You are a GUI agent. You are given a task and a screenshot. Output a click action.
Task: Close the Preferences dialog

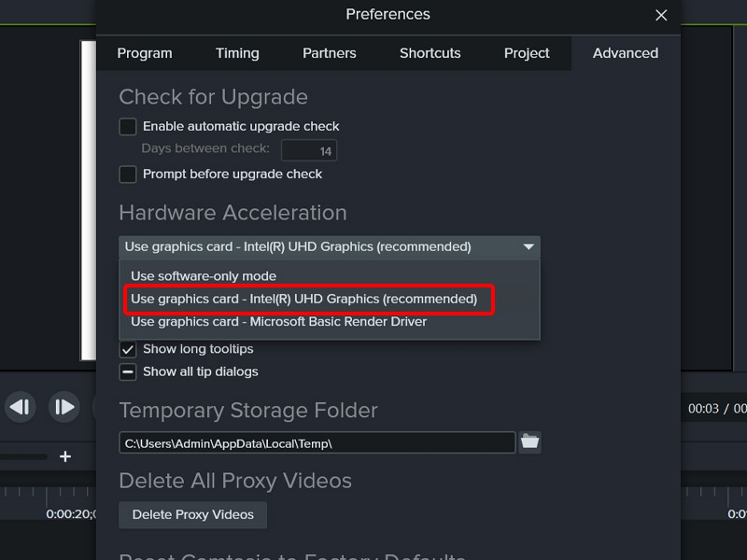coord(661,15)
